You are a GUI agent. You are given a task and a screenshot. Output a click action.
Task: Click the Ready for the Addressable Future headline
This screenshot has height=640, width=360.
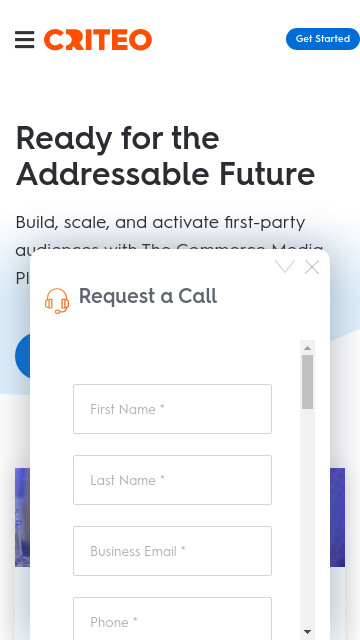coord(165,156)
